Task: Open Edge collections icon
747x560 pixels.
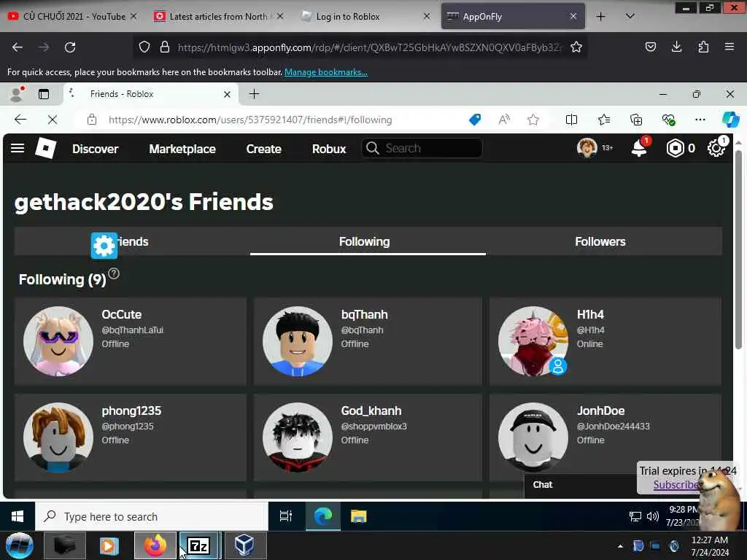Action: tap(636, 120)
